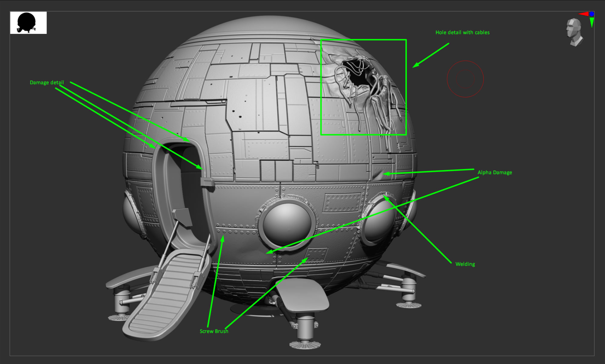Click the 'Alpha Damage' annotation label
The image size is (605, 364).
[495, 172]
